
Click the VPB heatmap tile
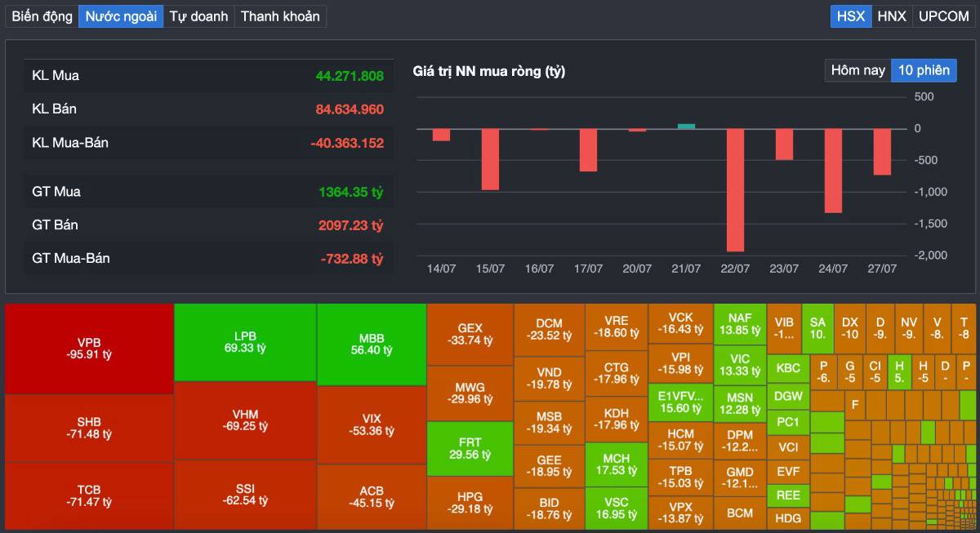pyautogui.click(x=89, y=349)
